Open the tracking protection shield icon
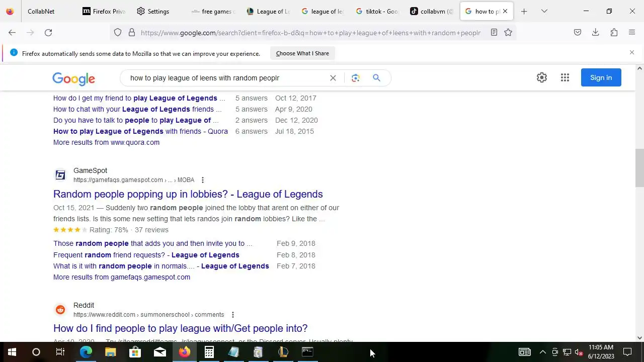The height and width of the screenshot is (362, 644). click(118, 33)
